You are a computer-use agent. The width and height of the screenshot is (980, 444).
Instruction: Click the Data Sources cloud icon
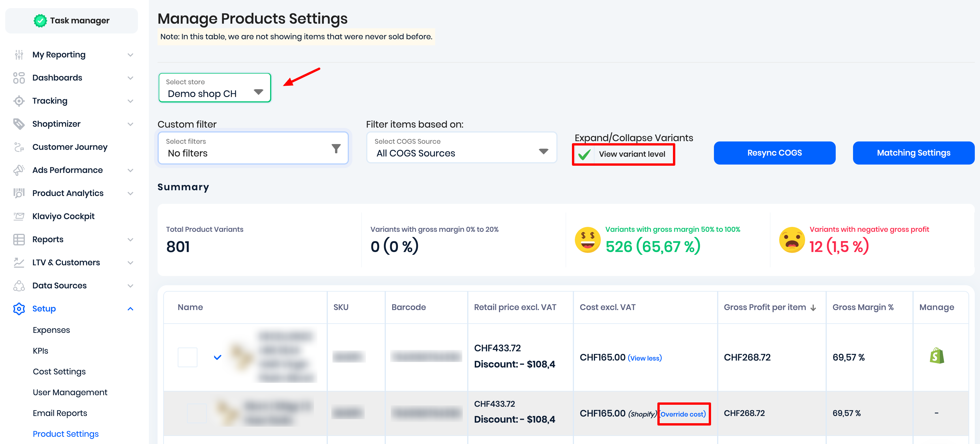[x=19, y=285]
